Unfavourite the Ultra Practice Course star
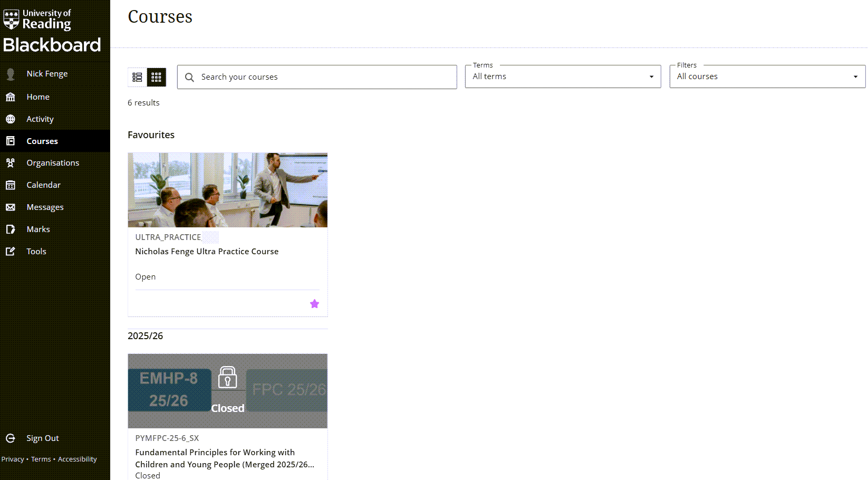Viewport: 868px width, 480px height. pos(314,304)
